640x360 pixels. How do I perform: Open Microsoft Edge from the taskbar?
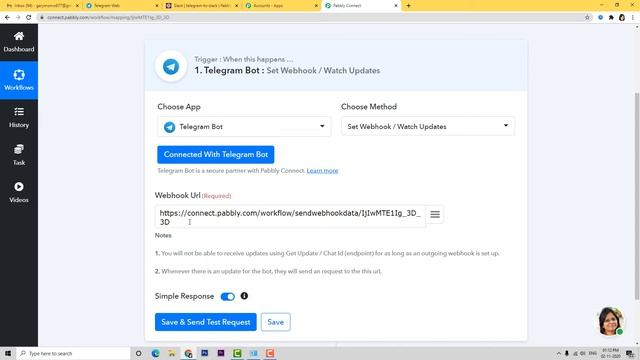[156, 353]
